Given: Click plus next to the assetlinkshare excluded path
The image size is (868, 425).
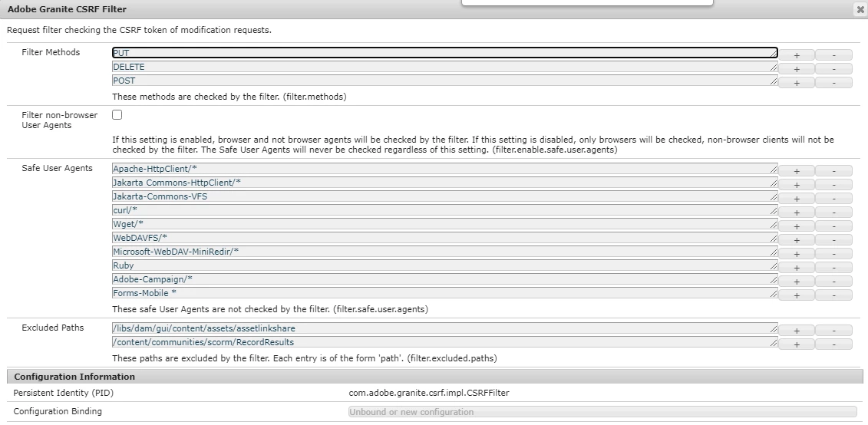Looking at the screenshot, I should [797, 331].
